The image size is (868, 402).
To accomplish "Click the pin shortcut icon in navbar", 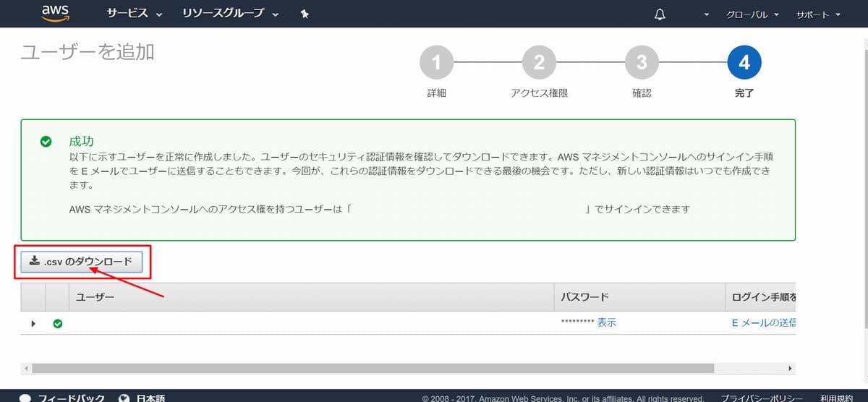I will [x=305, y=14].
